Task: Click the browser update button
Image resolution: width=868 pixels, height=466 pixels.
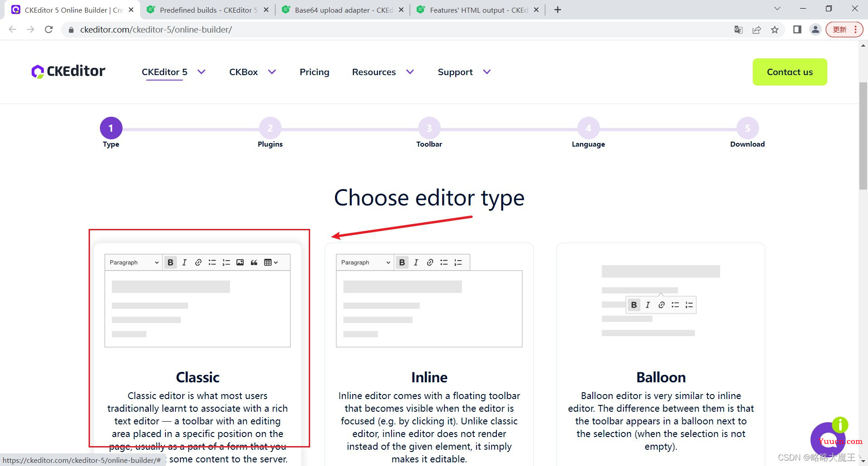Action: coord(844,29)
